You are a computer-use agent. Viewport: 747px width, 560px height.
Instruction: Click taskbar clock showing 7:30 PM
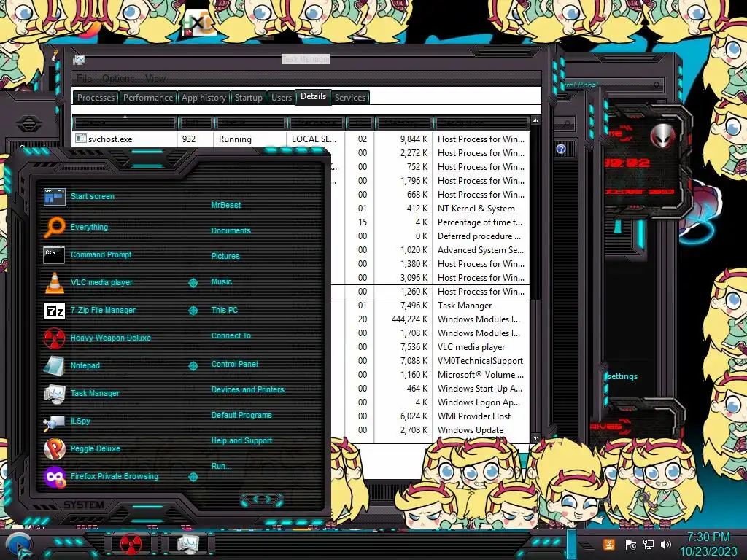(708, 537)
